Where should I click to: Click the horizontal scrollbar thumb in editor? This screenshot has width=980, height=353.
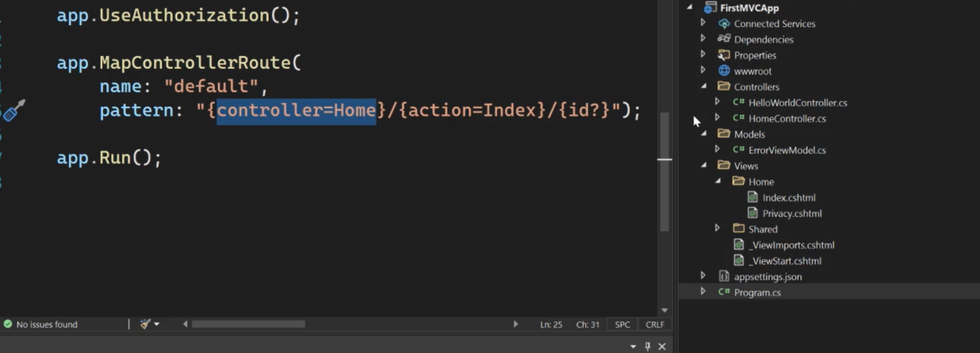[248, 324]
